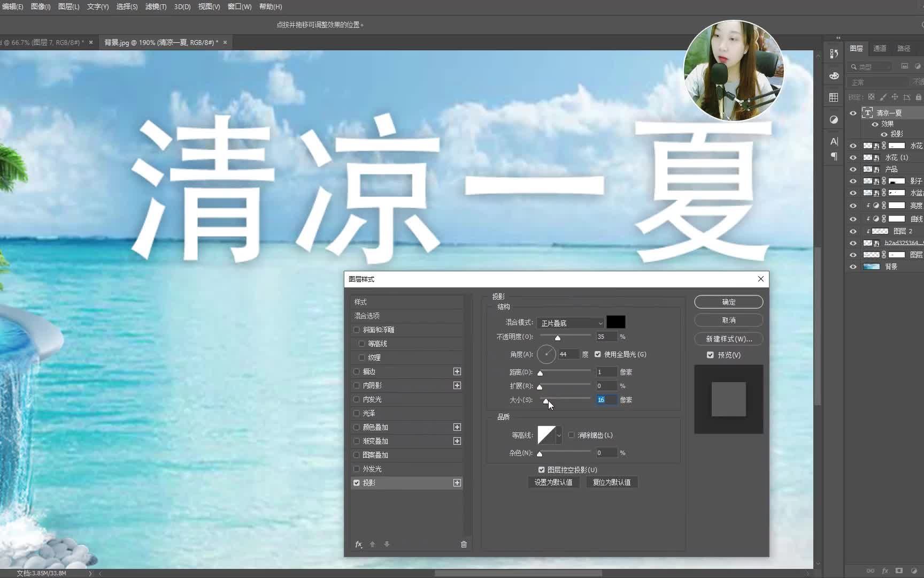Open the 滤镜 menu
Screen dimensions: 924x578
pos(156,6)
